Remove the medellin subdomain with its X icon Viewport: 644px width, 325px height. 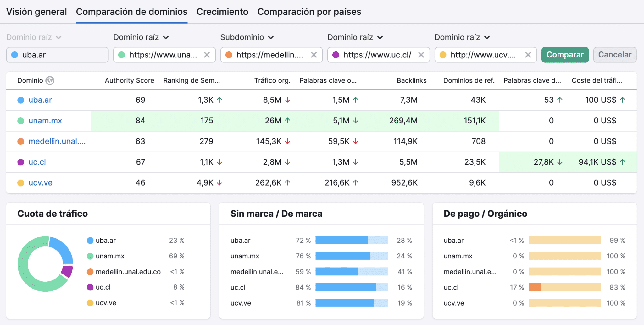[314, 55]
